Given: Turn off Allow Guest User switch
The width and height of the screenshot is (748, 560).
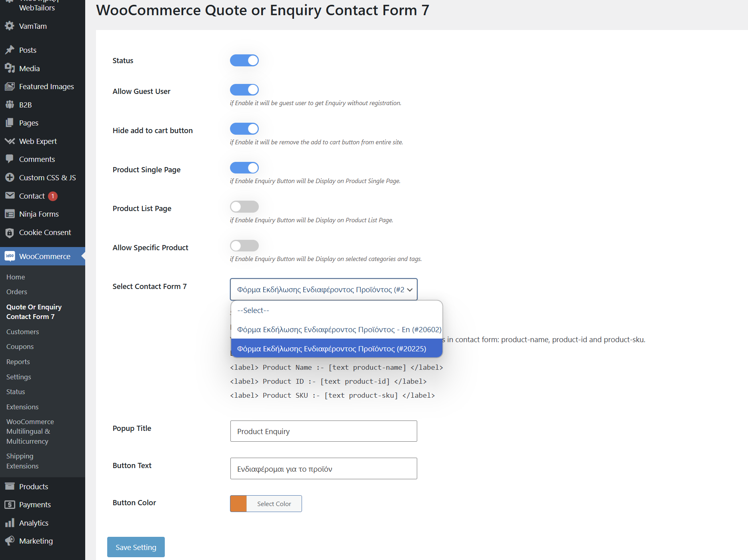Looking at the screenshot, I should click(x=244, y=90).
